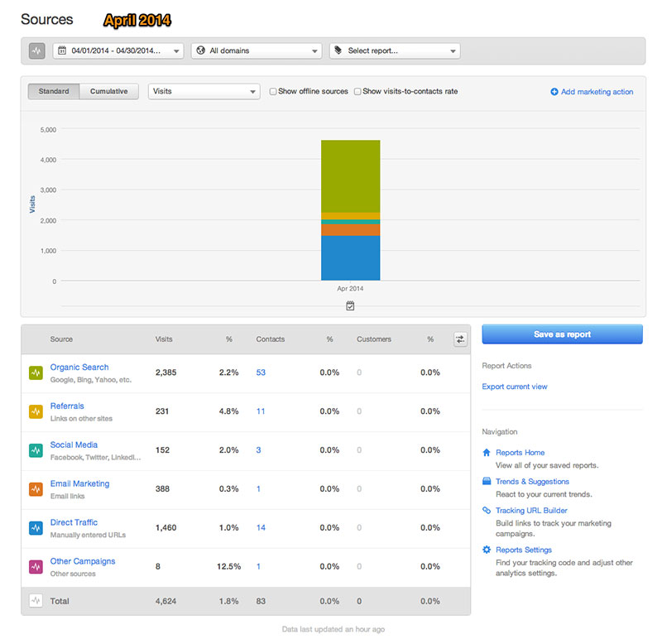Screen dimensions: 662x644
Task: Switch to Cumulative chart view
Action: (x=109, y=91)
